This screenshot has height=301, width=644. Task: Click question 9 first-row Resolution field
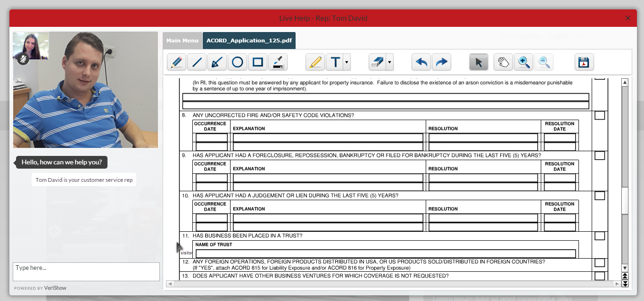click(483, 178)
